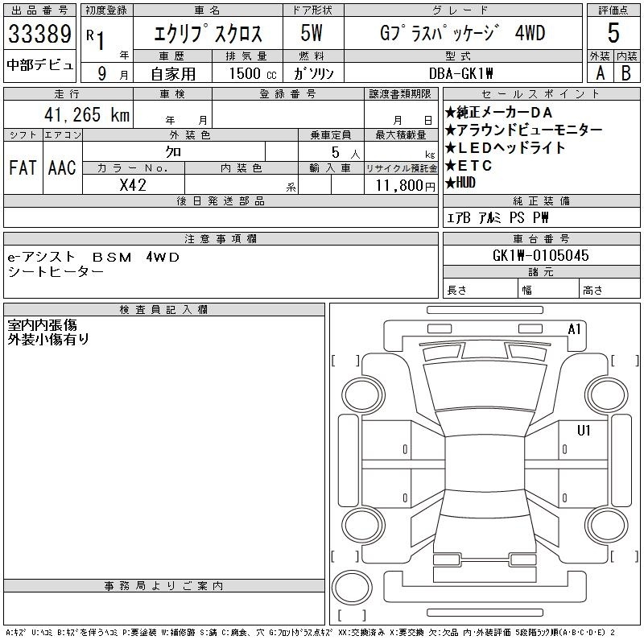Click chassis number GK1W-0105045
Viewport: 644px width, 644px height.
(x=540, y=255)
